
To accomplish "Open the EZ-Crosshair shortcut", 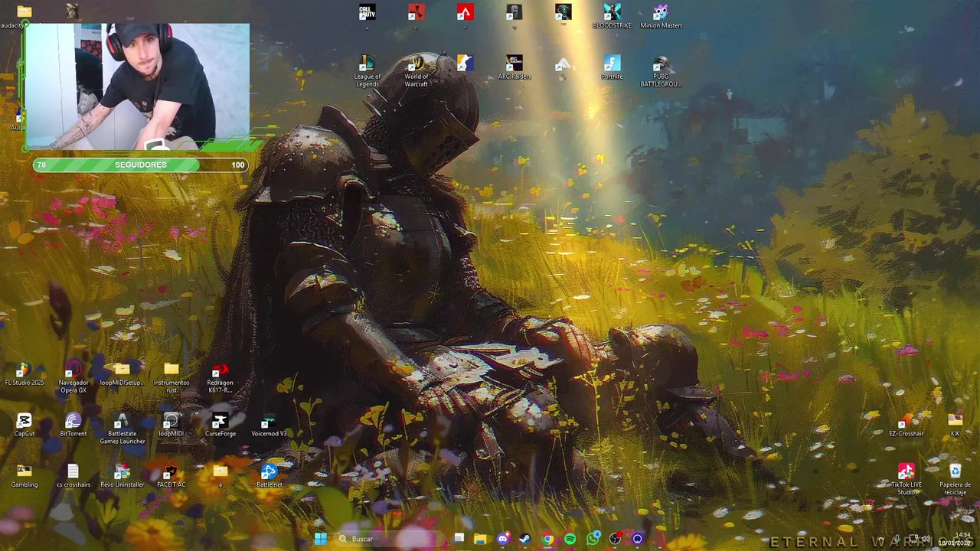I will point(906,425).
